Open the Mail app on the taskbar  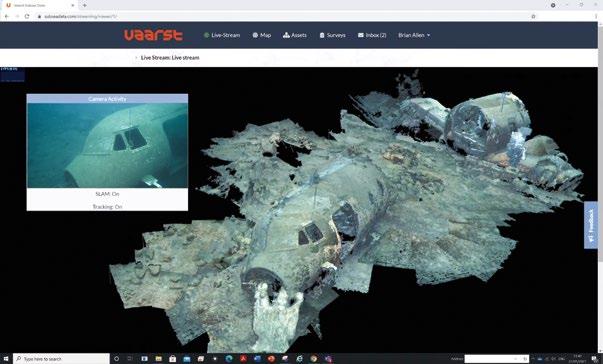click(187, 359)
